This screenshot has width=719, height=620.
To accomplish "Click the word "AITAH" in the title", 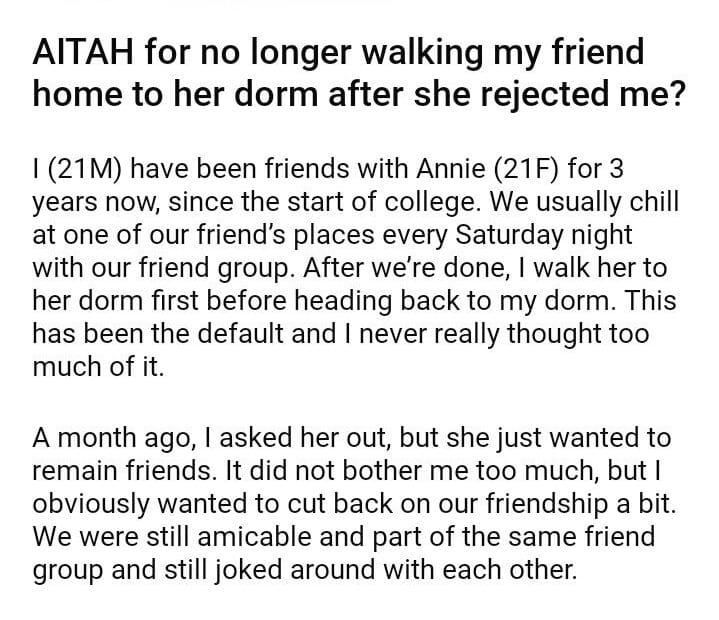I will pyautogui.click(x=85, y=51).
